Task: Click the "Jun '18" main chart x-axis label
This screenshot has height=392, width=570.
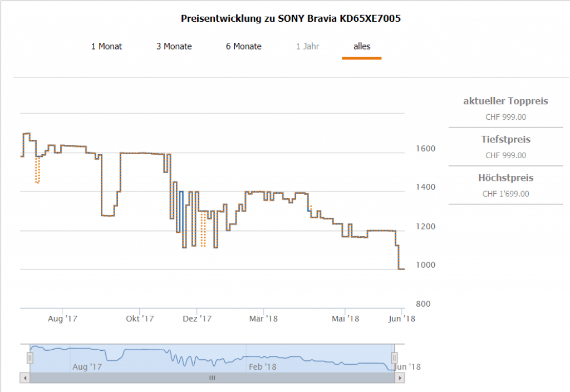Action: 401,318
